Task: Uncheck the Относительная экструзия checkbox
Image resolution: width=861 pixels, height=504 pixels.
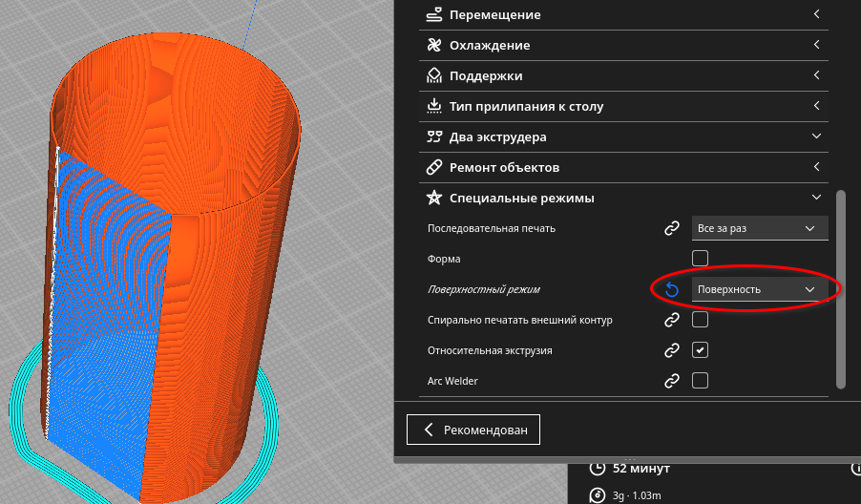Action: tap(700, 350)
